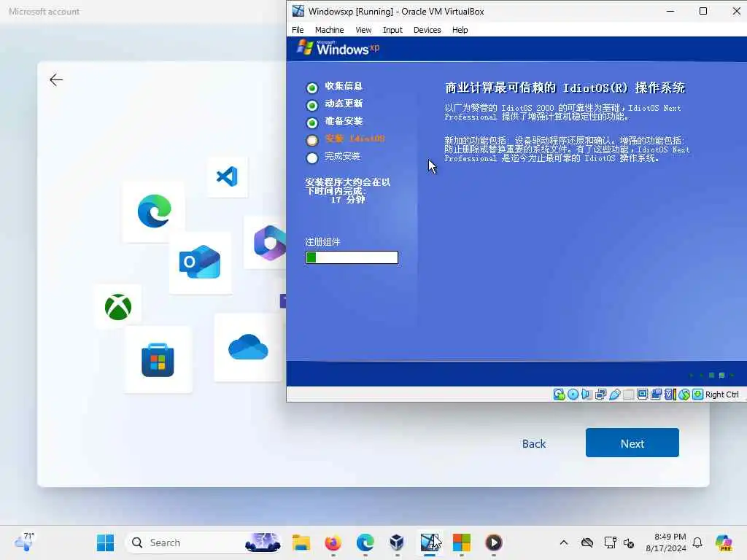
Task: Click the audio indicator in VirtualBox status bar
Action: click(587, 394)
